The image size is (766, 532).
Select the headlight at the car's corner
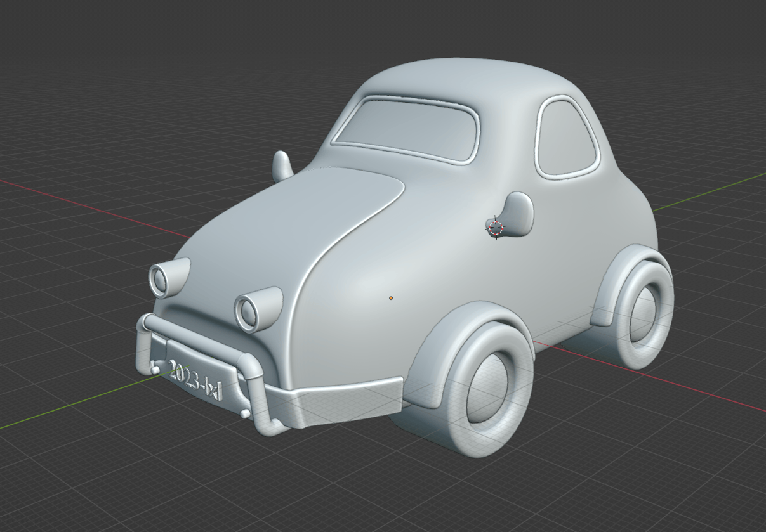click(x=168, y=278)
